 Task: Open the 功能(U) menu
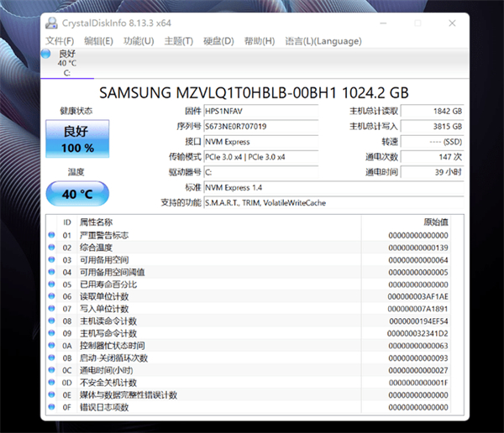[139, 41]
